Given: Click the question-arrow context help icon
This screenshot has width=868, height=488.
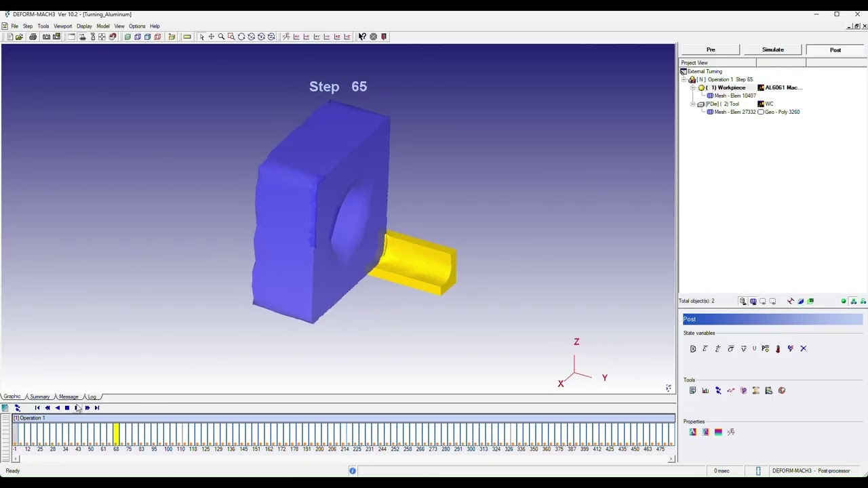Looking at the screenshot, I should [x=363, y=37].
